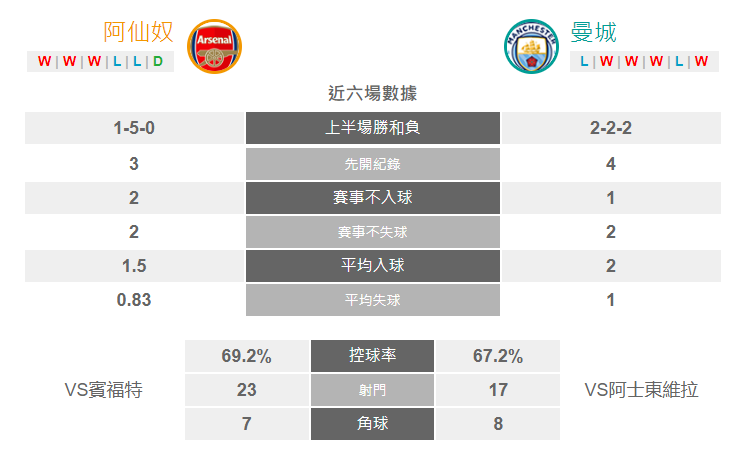The image size is (750, 453).
Task: Click the VS賓福特 match label
Action: pos(104,390)
